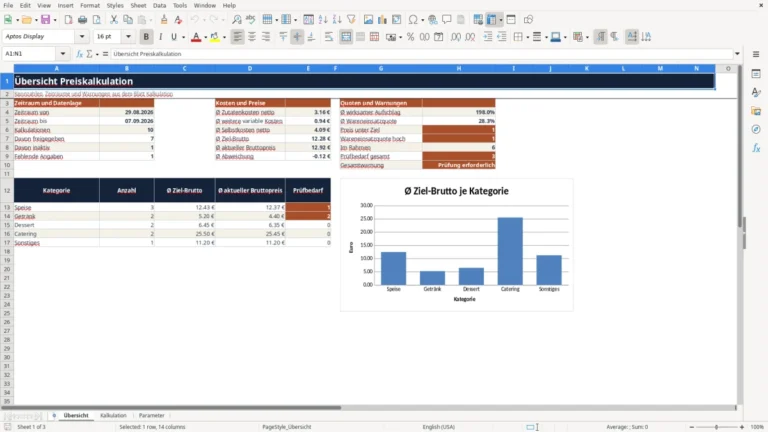Viewport: 768px width, 432px height.
Task: Open the background color dropdown arrow
Action: [x=224, y=37]
